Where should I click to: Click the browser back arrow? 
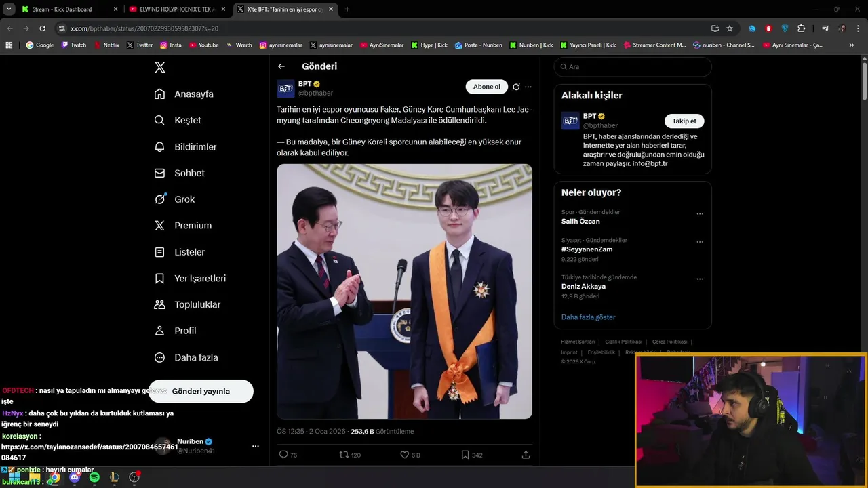(x=10, y=28)
